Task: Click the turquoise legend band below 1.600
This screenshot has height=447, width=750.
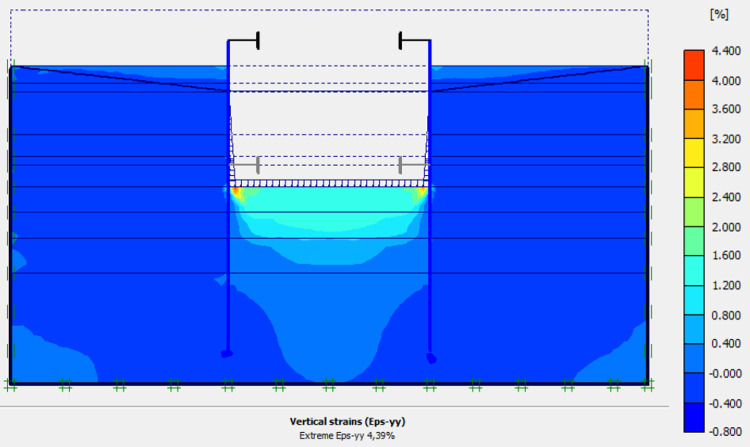Action: [694, 271]
